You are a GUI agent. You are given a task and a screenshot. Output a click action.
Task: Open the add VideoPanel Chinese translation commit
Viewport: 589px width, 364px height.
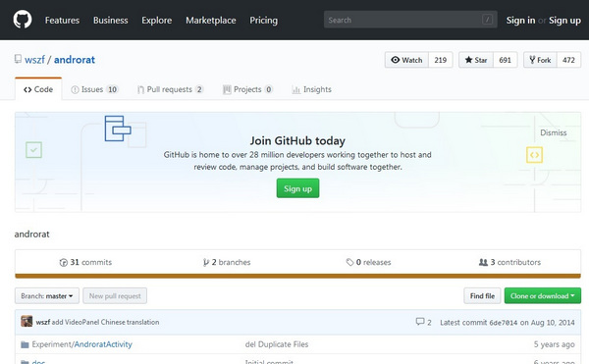[x=106, y=322]
